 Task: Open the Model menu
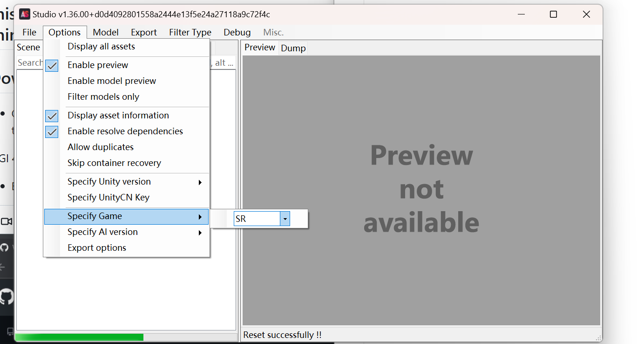click(106, 32)
